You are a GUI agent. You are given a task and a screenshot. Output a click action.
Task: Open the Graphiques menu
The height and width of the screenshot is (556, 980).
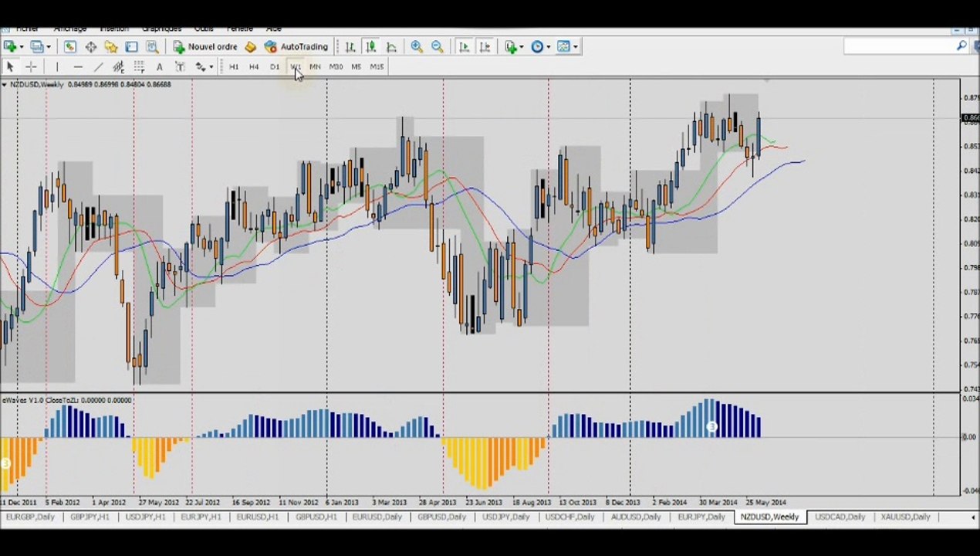[161, 29]
